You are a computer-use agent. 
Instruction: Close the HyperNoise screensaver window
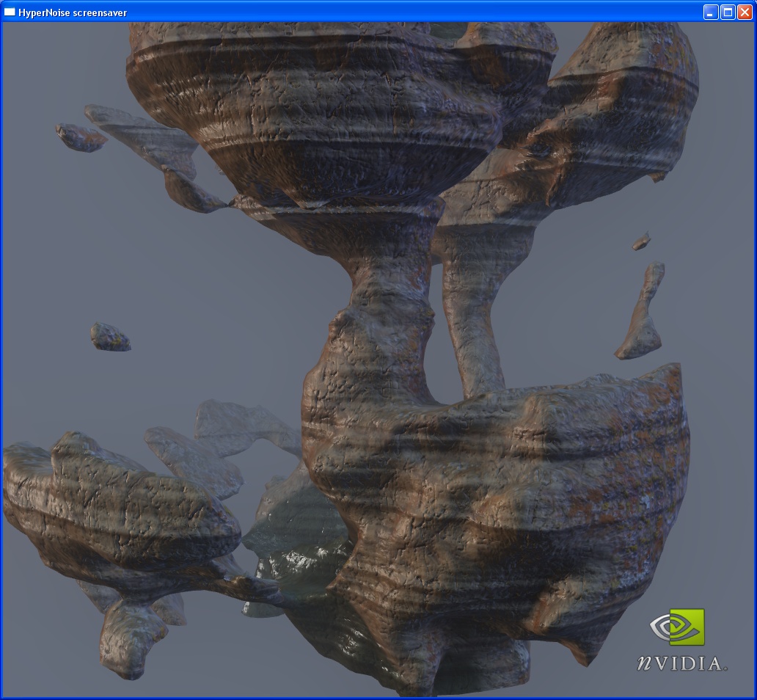point(745,12)
